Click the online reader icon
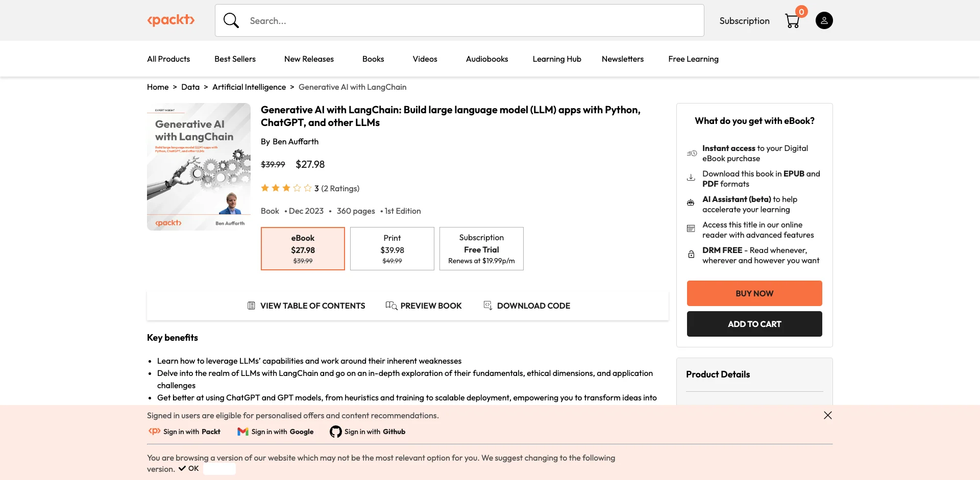The height and width of the screenshot is (480, 980). click(691, 229)
